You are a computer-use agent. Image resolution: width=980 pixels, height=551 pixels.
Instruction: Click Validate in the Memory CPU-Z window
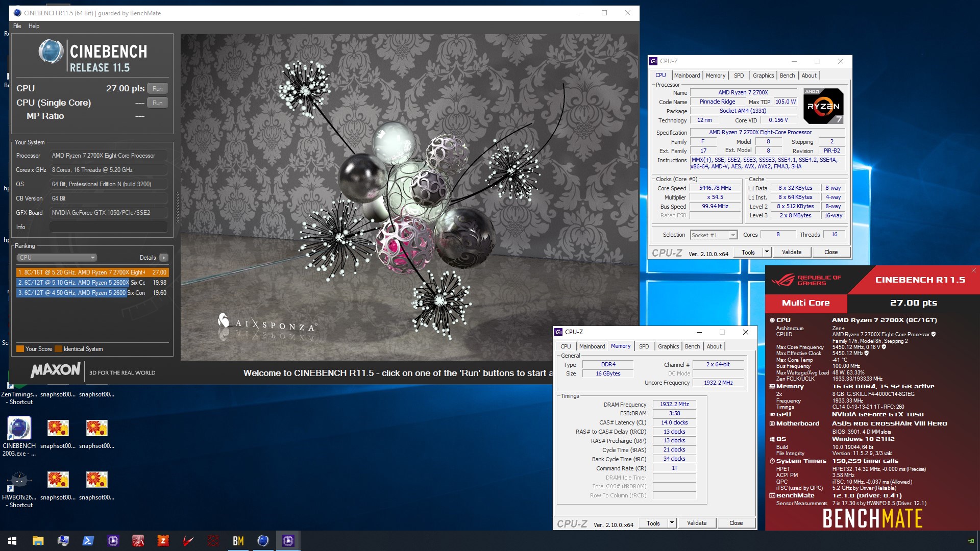697,523
